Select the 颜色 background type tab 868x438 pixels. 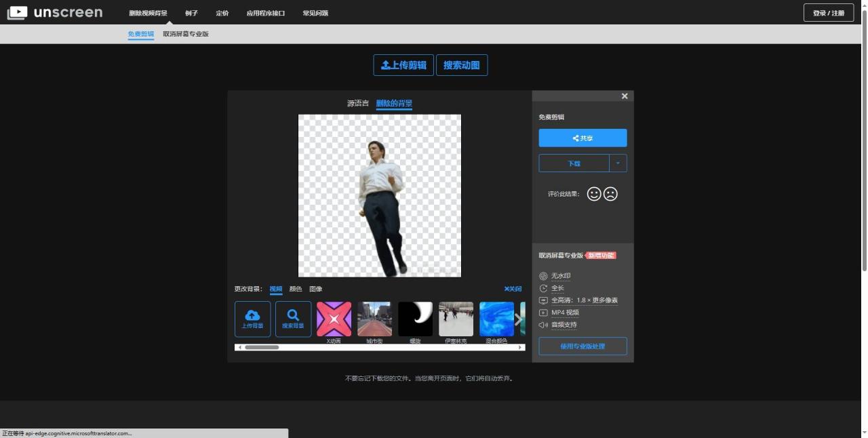click(296, 290)
